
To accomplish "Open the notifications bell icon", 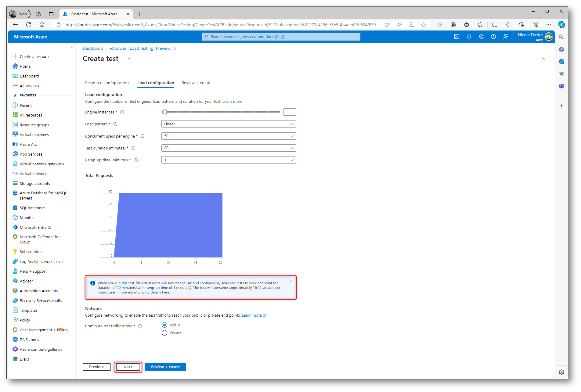I will click(469, 37).
